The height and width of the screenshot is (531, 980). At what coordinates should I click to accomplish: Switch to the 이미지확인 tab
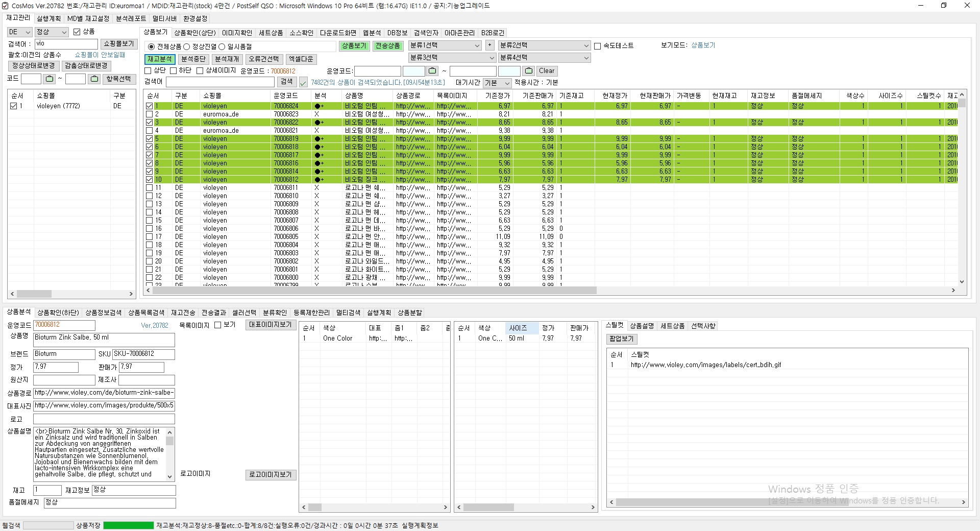pyautogui.click(x=237, y=33)
